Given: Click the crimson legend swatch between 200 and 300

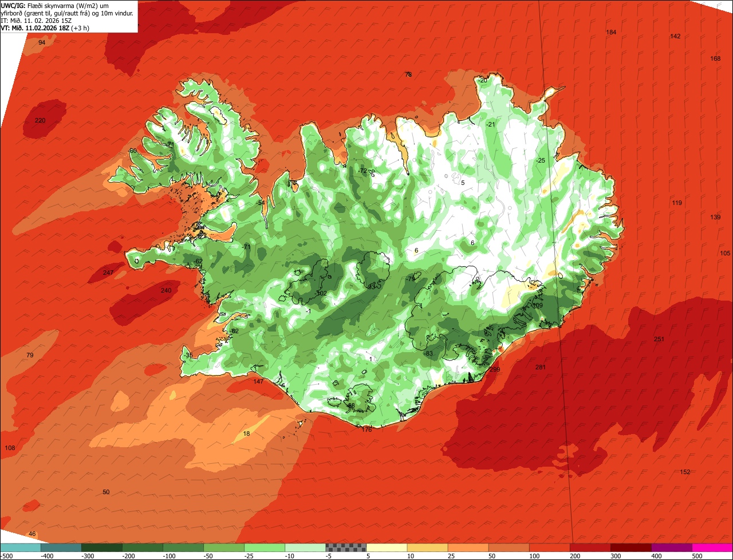Looking at the screenshot, I should click(590, 547).
